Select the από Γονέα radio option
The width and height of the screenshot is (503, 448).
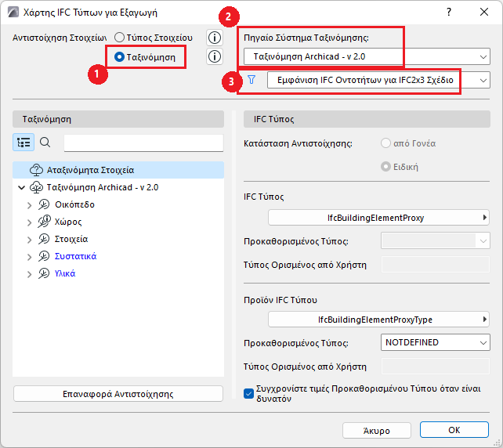point(385,143)
